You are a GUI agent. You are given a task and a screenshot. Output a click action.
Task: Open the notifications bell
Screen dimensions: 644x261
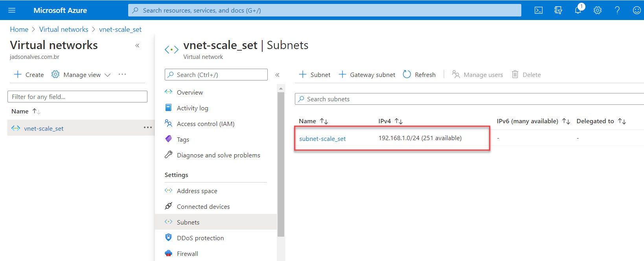pyautogui.click(x=578, y=10)
